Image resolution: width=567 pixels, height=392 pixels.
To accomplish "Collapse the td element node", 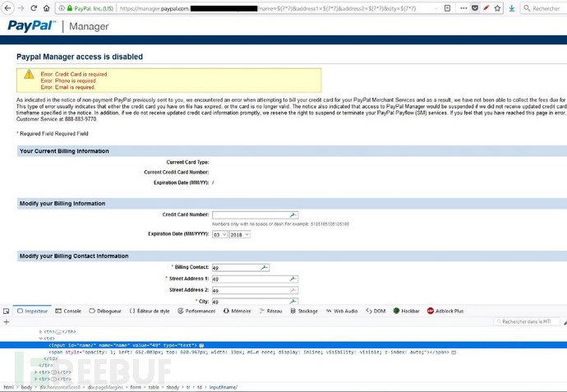I will (40, 339).
